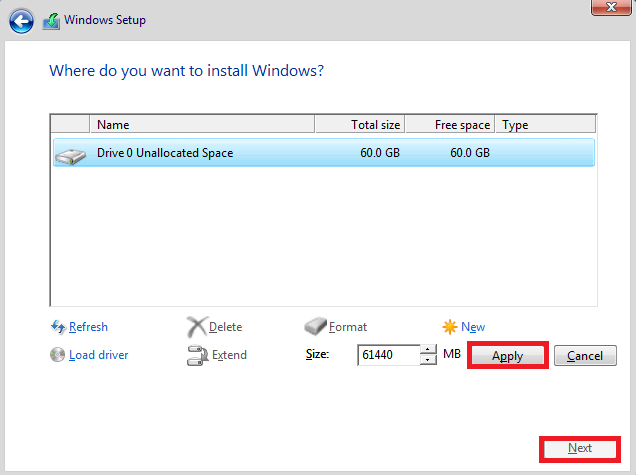Click the New link

point(473,327)
